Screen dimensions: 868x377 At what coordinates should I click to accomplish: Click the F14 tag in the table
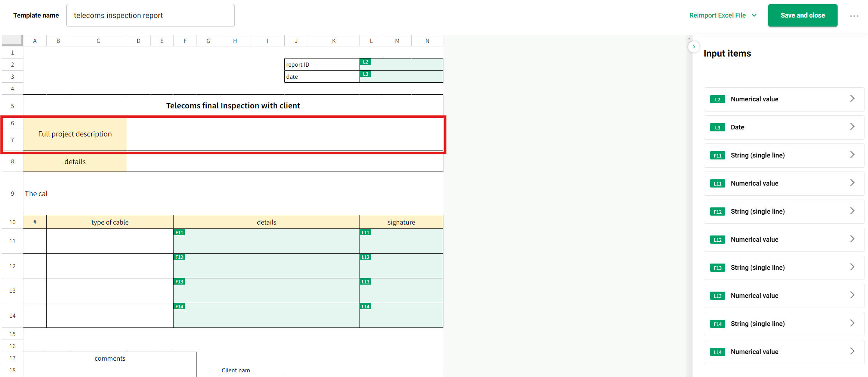click(179, 306)
